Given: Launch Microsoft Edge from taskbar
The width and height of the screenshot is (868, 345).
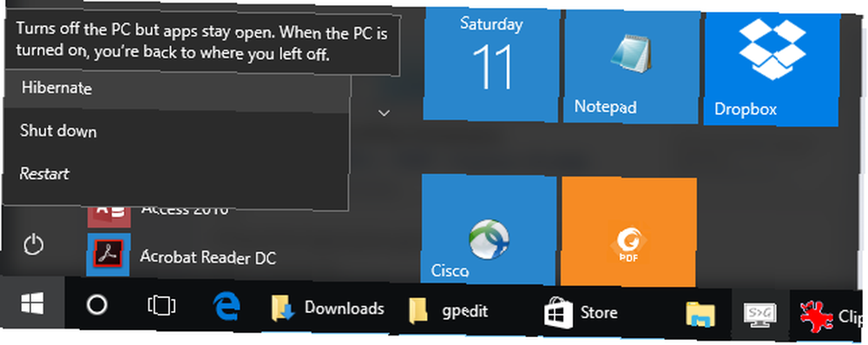Looking at the screenshot, I should click(x=227, y=306).
